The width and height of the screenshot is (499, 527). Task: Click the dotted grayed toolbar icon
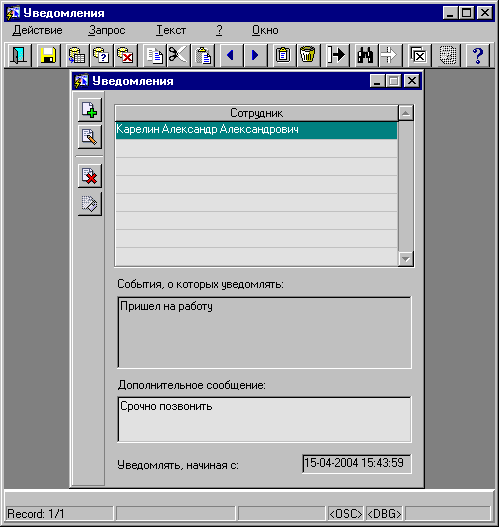(x=448, y=55)
